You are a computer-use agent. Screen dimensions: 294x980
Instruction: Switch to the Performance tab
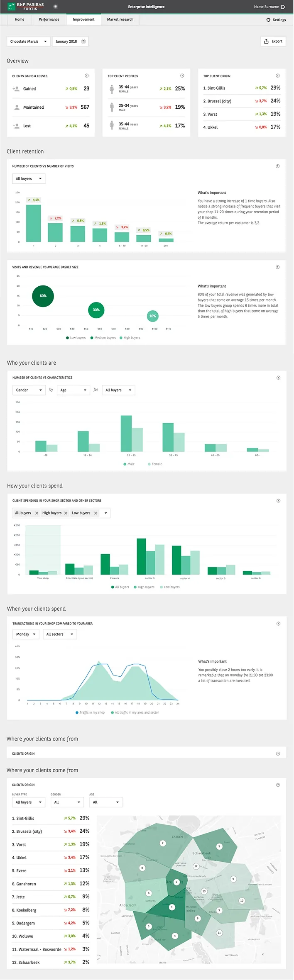(x=49, y=20)
